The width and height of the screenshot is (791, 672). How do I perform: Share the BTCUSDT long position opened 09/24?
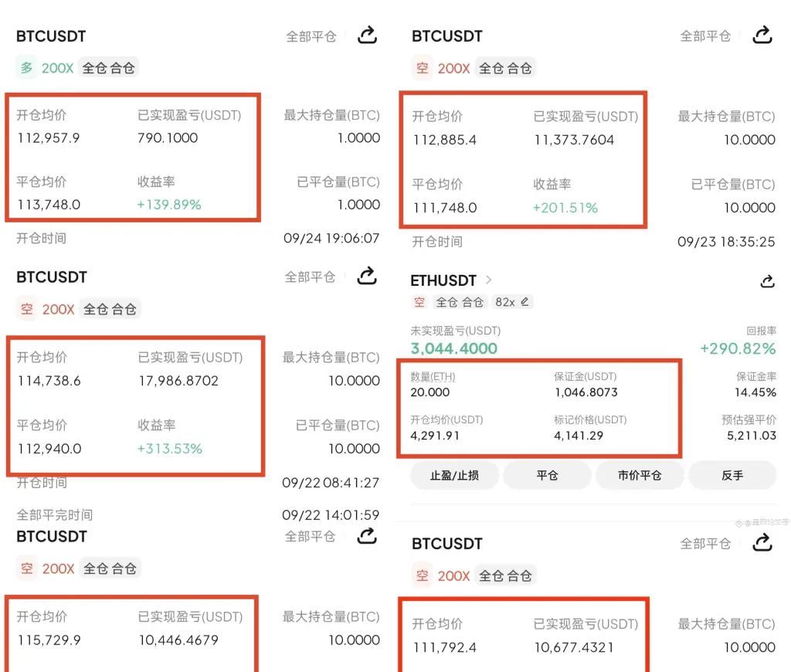tap(367, 36)
